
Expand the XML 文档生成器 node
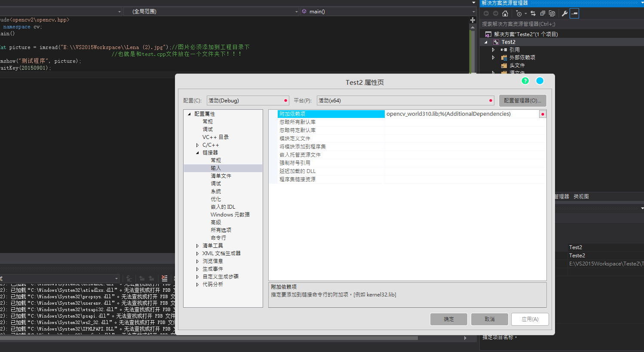[x=197, y=253]
